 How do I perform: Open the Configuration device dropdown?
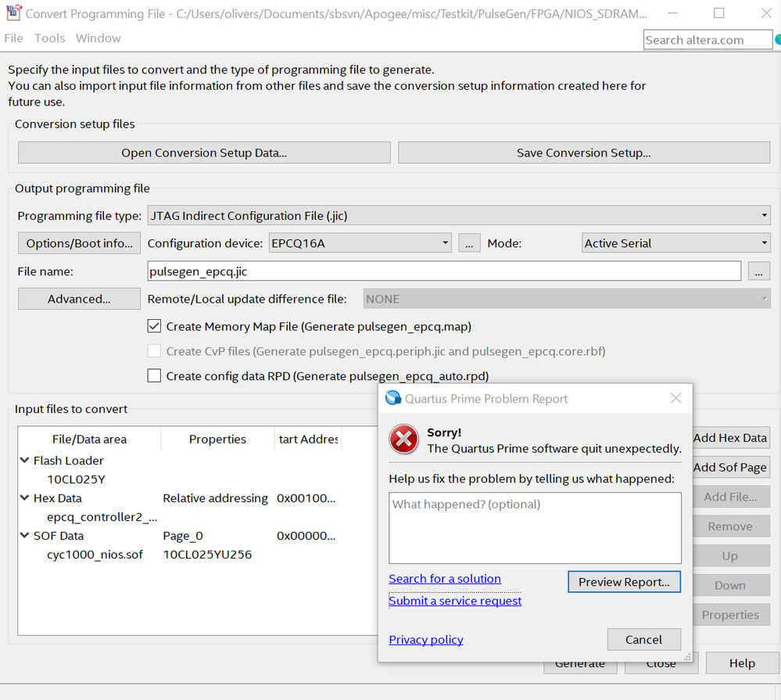pos(360,243)
